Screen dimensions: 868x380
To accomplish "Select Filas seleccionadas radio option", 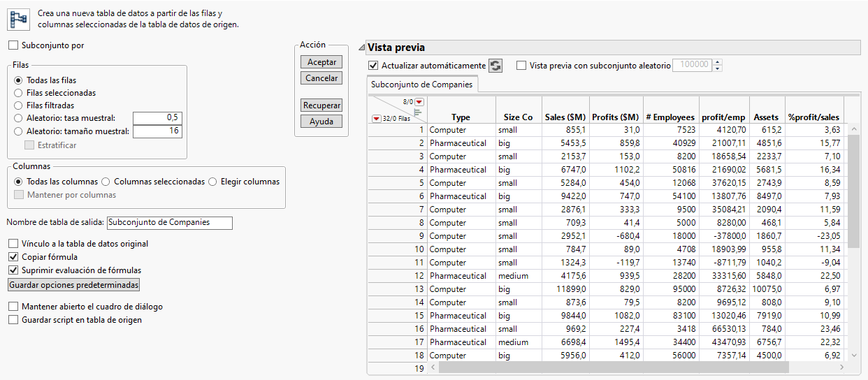I will click(x=19, y=93).
